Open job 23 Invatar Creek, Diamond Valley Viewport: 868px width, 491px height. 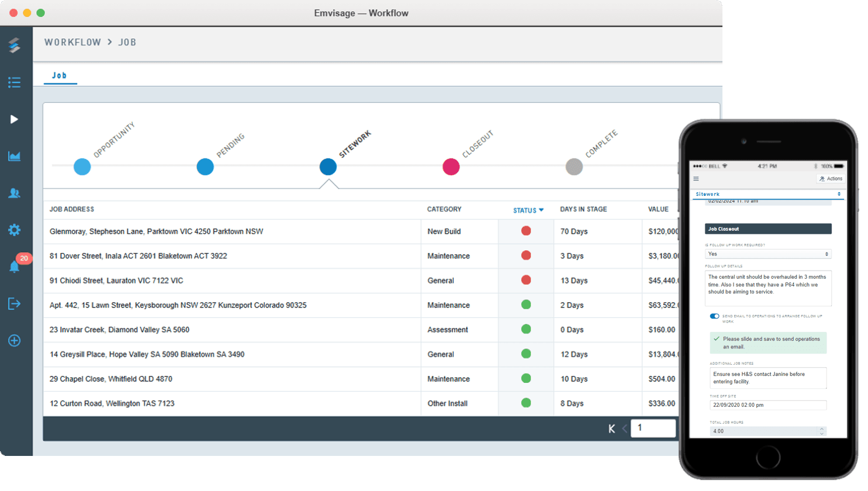click(x=119, y=330)
